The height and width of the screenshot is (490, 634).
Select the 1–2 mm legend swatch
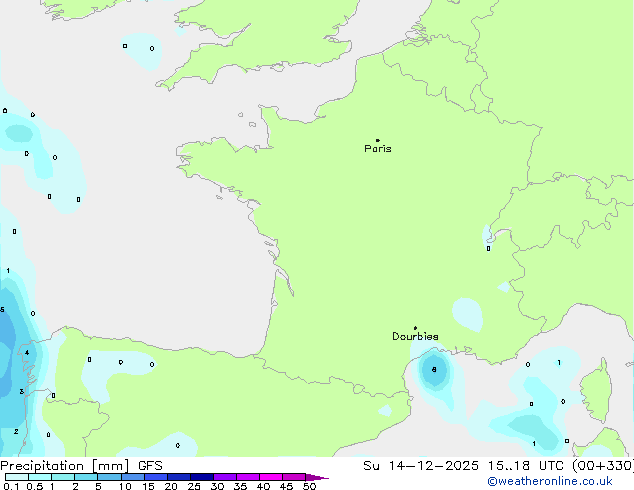pos(63,477)
